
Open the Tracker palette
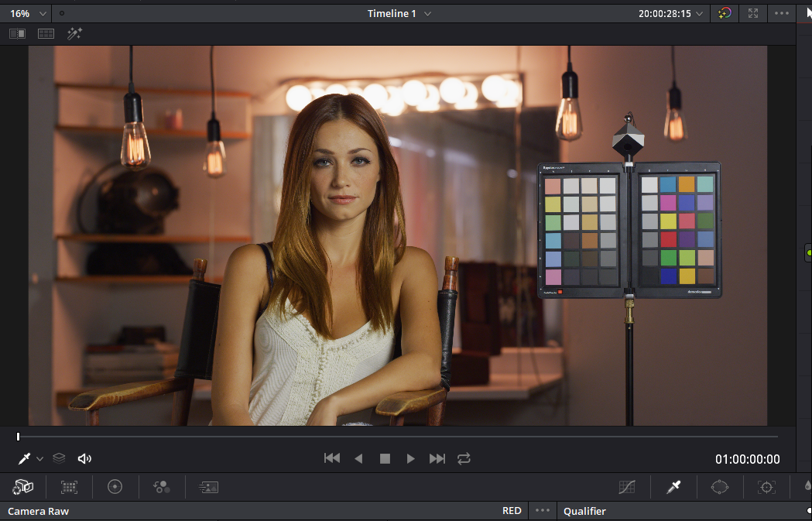(766, 487)
